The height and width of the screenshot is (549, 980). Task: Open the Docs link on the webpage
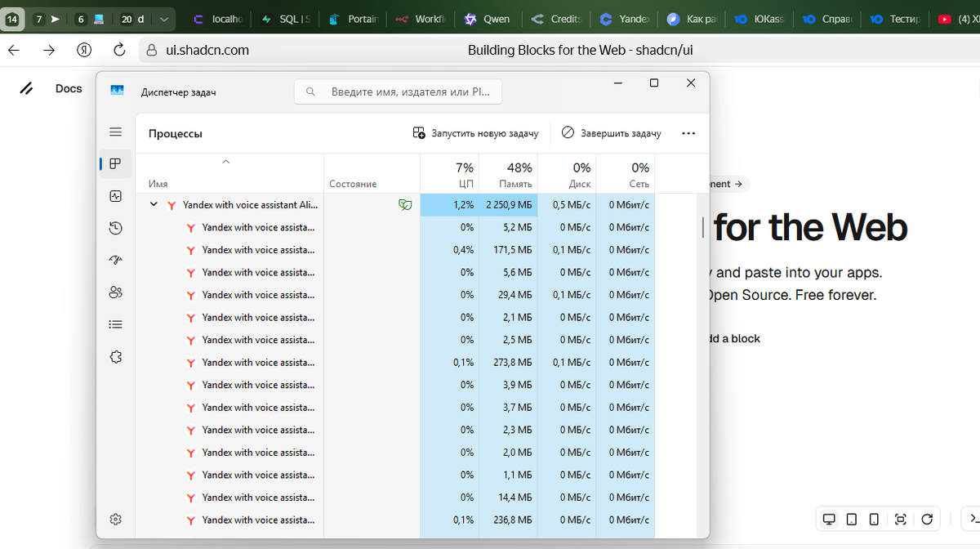(x=69, y=88)
